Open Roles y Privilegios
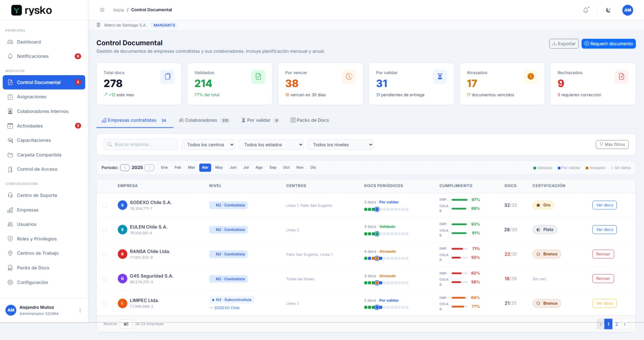 (x=44, y=239)
